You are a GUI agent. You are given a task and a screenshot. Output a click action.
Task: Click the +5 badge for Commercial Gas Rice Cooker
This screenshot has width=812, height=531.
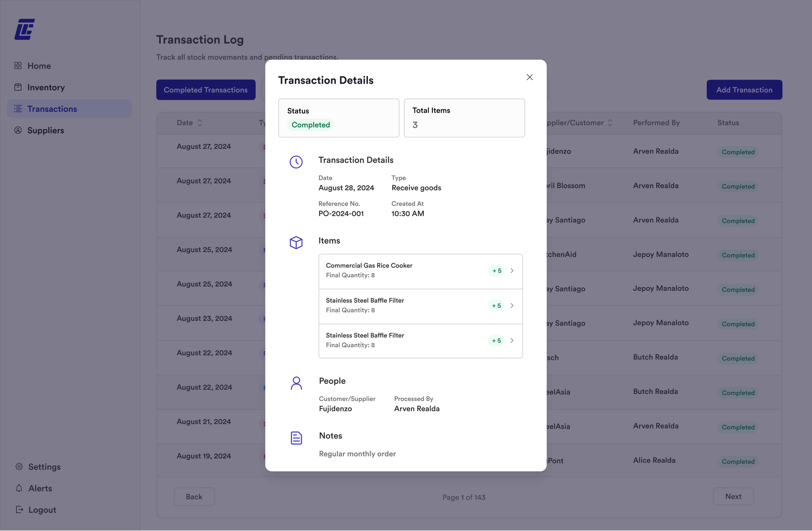496,270
